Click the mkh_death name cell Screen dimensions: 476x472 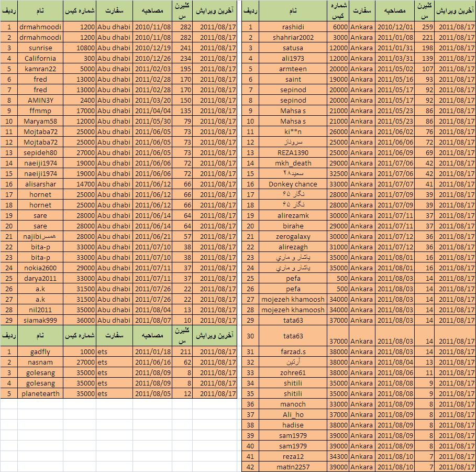click(293, 163)
